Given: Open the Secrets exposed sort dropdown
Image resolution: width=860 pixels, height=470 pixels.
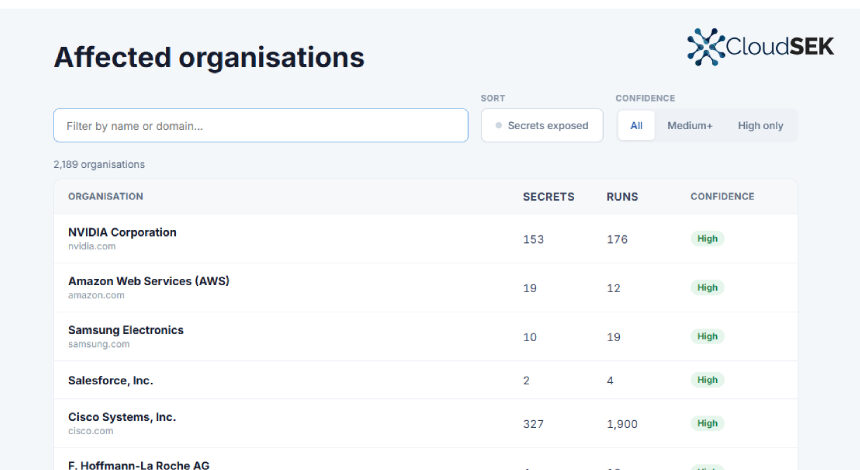Looking at the screenshot, I should pyautogui.click(x=542, y=126).
